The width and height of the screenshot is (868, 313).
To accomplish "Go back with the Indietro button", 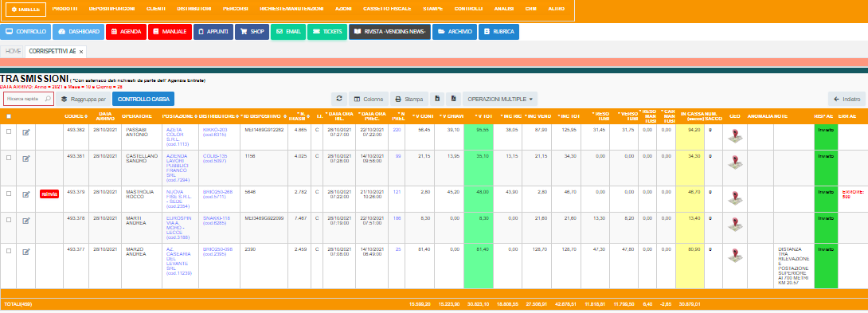I will [846, 99].
